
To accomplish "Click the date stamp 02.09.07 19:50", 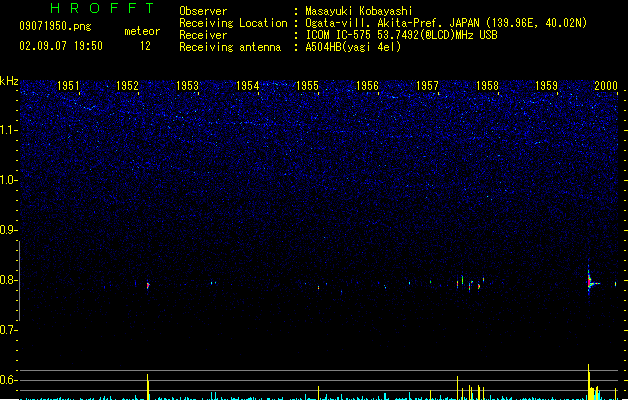I will [61, 46].
